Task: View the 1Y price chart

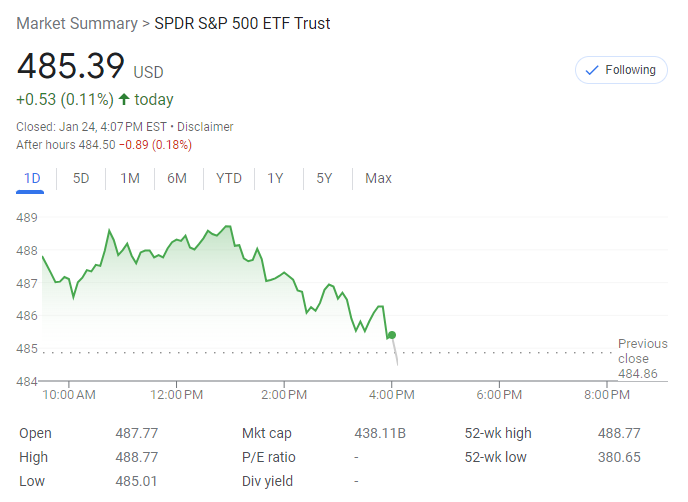Action: tap(275, 178)
